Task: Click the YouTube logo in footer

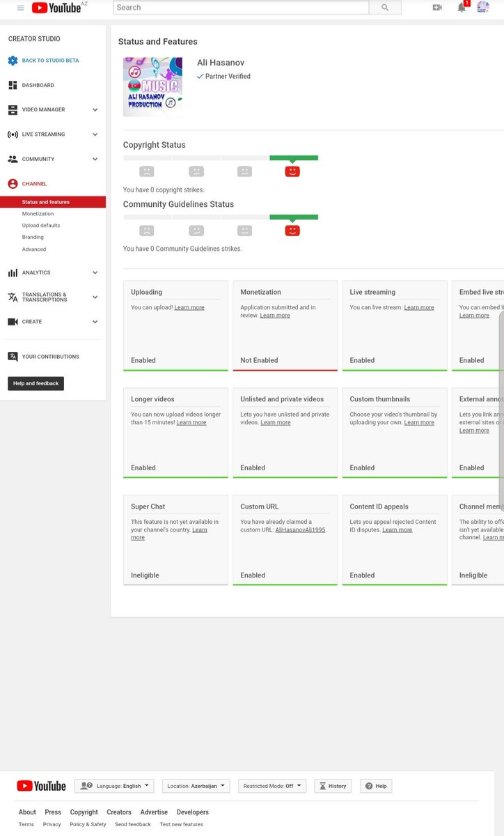Action: [x=42, y=786]
